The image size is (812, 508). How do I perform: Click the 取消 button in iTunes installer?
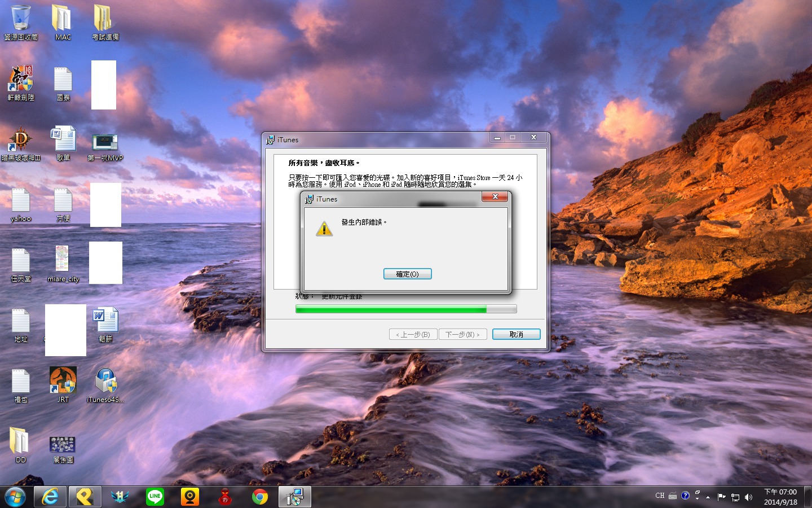pyautogui.click(x=516, y=334)
